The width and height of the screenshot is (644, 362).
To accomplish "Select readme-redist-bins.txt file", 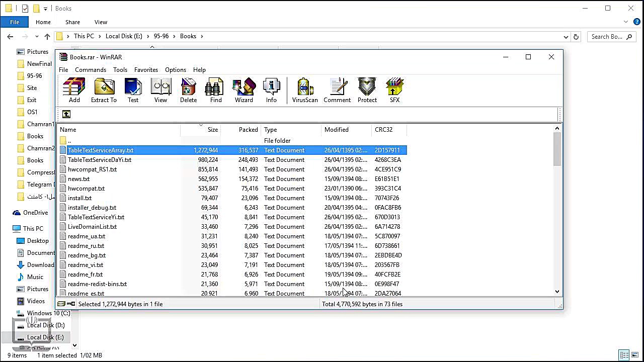I will pyautogui.click(x=97, y=284).
